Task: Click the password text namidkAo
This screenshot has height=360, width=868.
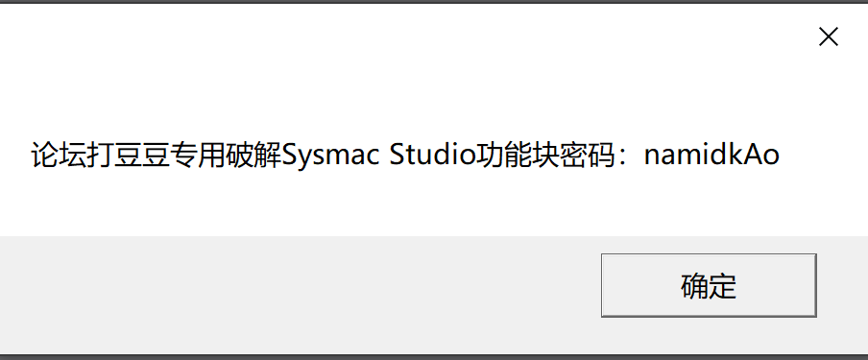Action: click(x=711, y=156)
